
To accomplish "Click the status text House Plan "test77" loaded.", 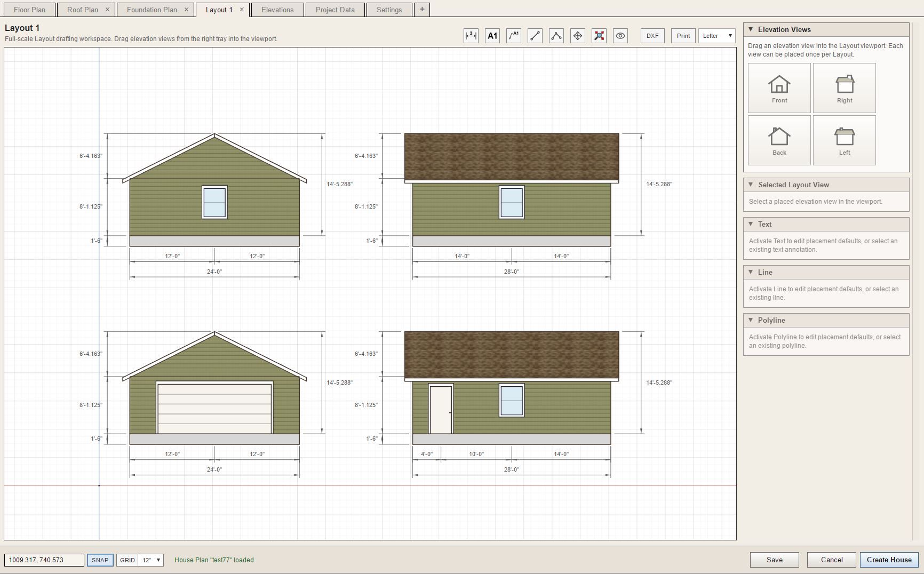I will [x=215, y=560].
